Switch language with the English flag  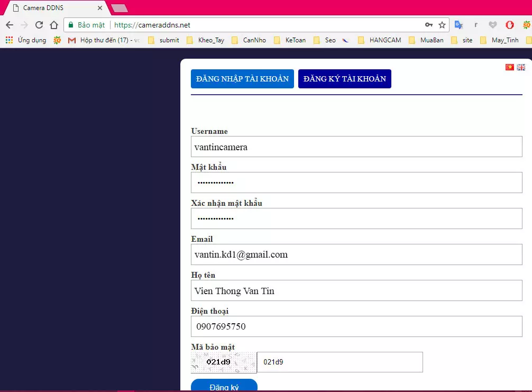point(521,67)
